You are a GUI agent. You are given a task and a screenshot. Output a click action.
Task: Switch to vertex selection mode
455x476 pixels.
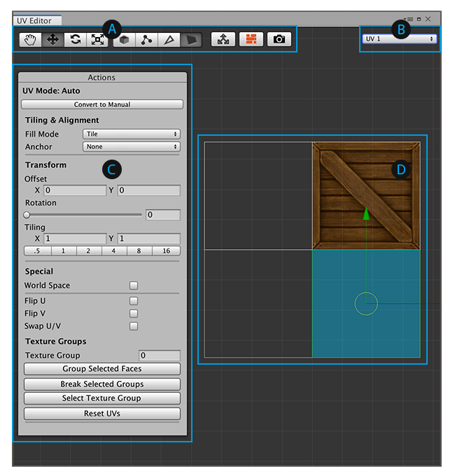click(146, 39)
